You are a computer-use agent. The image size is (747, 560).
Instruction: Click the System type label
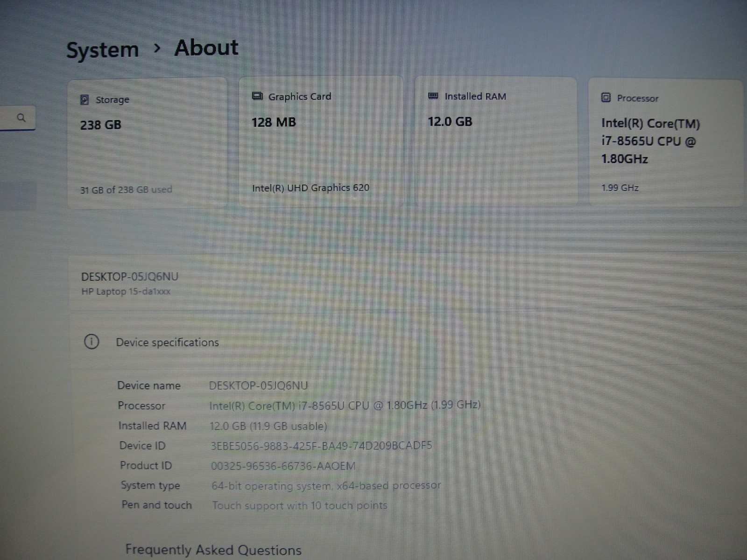150,485
